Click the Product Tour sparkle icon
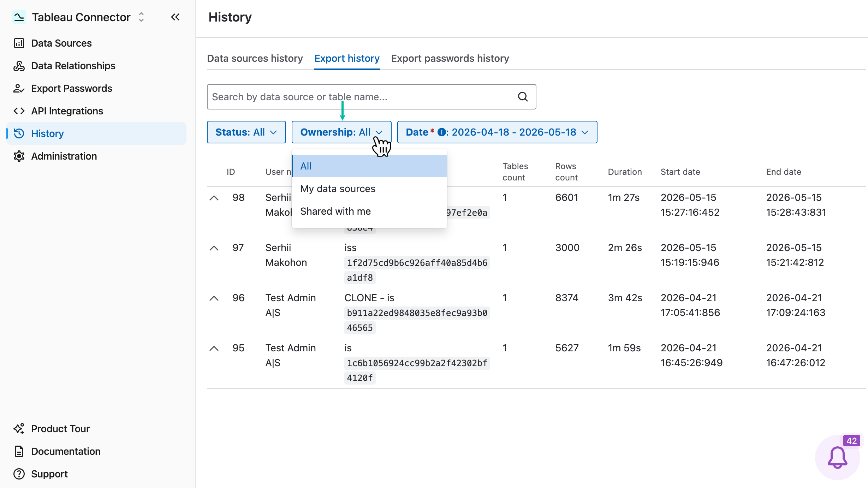 [x=19, y=429]
